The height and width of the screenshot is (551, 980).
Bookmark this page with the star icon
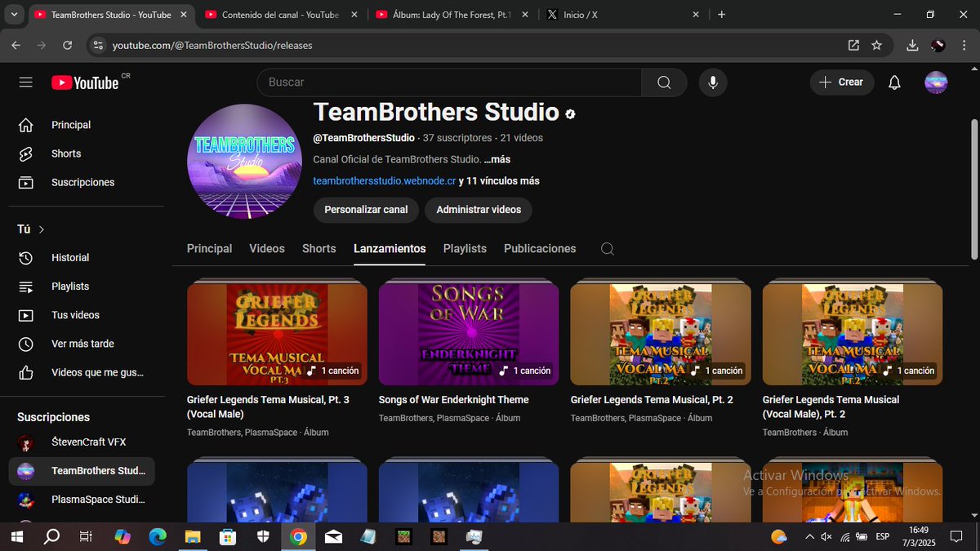[x=877, y=46]
